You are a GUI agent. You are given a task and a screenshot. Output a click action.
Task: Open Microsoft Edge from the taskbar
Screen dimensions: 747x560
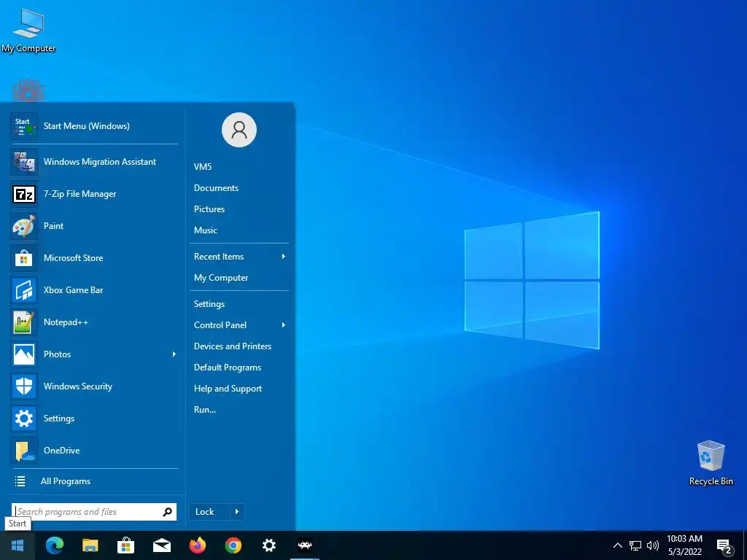click(x=54, y=545)
